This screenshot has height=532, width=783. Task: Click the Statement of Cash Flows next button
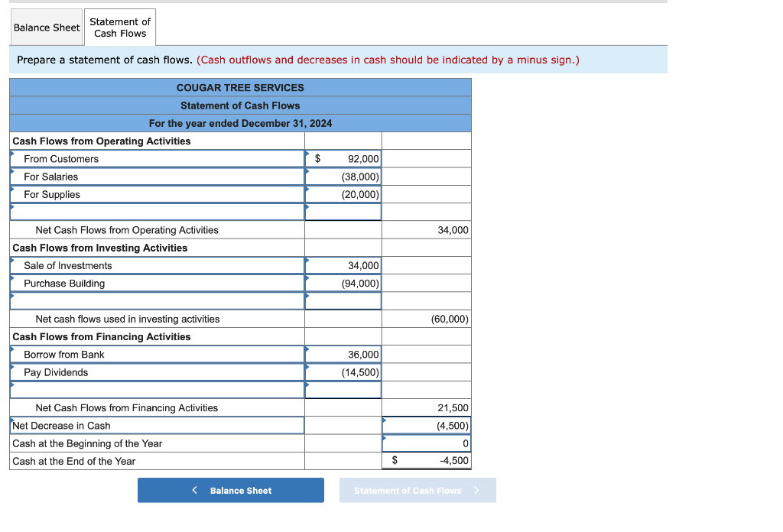[417, 490]
